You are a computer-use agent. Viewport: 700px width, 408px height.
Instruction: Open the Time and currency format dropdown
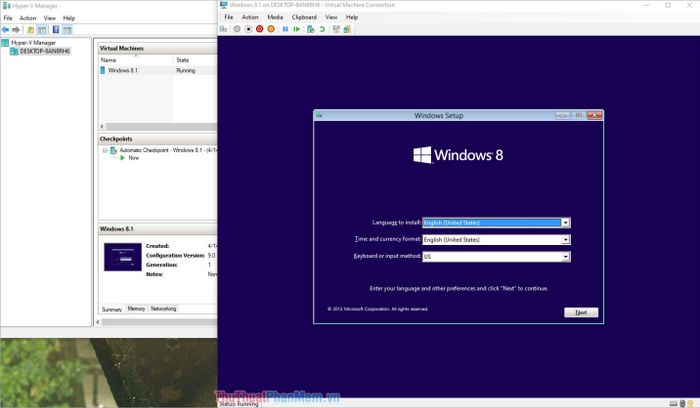tap(565, 240)
